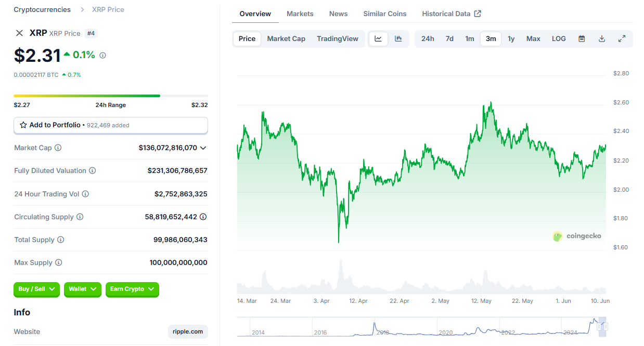Click the $2.31 current price

37,56
